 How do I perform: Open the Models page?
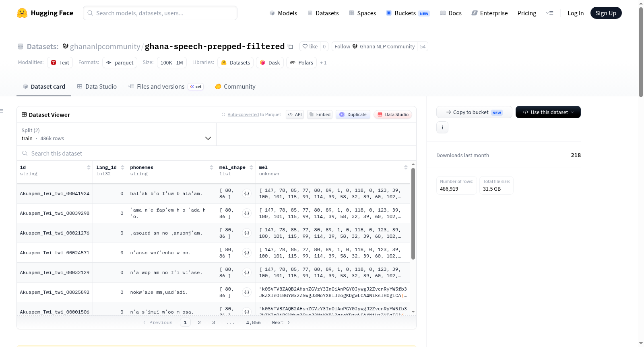point(283,13)
